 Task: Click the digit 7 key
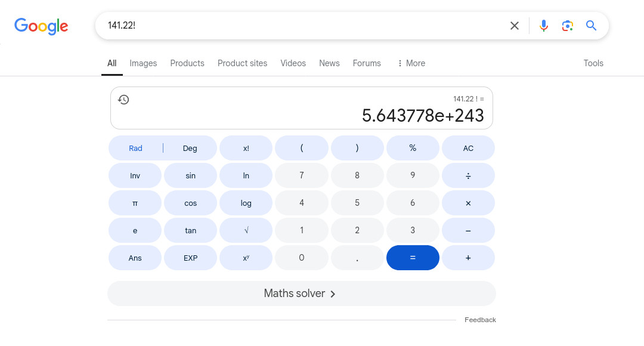(302, 175)
